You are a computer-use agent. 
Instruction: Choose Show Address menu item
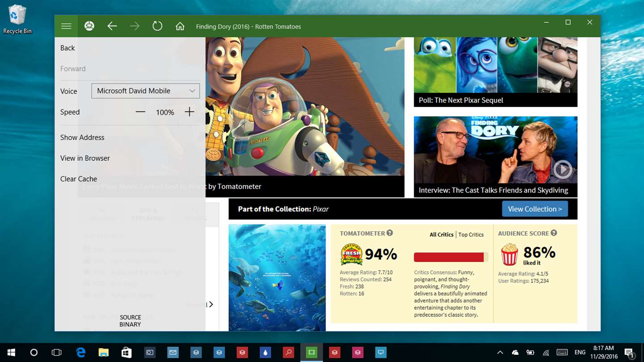[x=82, y=137]
